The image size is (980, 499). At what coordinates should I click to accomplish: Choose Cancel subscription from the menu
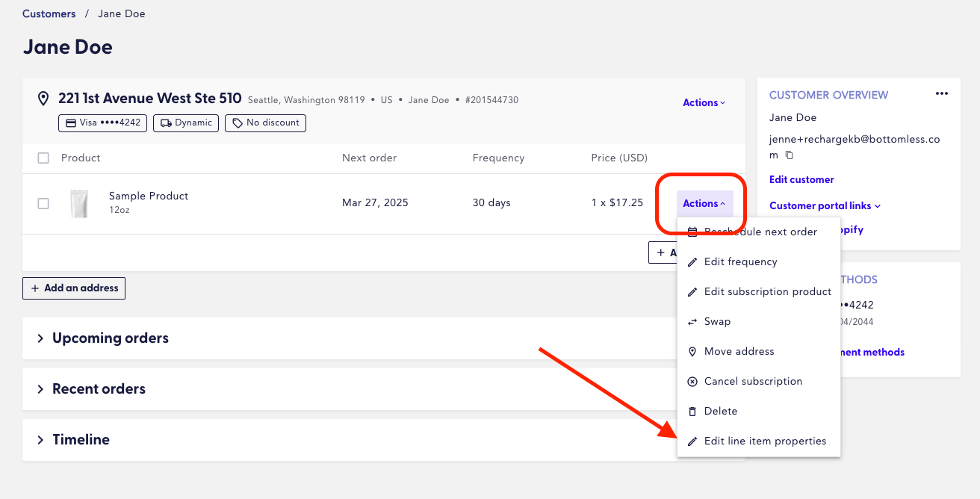[753, 382]
